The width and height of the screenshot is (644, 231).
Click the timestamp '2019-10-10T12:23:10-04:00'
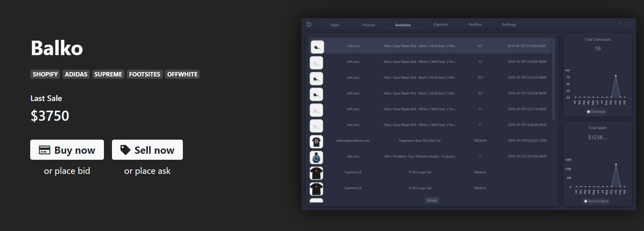pyautogui.click(x=527, y=77)
